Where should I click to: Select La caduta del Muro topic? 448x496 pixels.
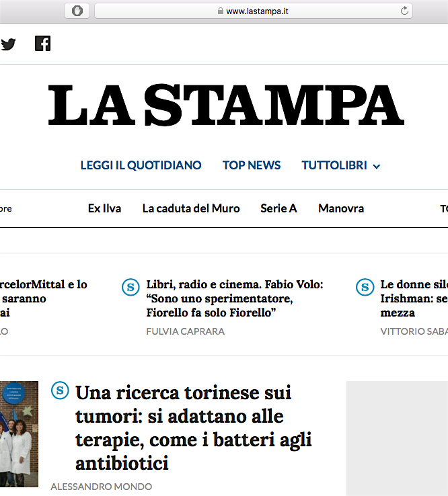(191, 208)
